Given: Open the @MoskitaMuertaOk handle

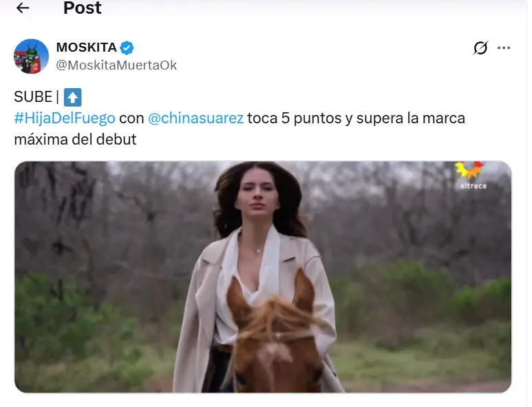Looking at the screenshot, I should (116, 65).
